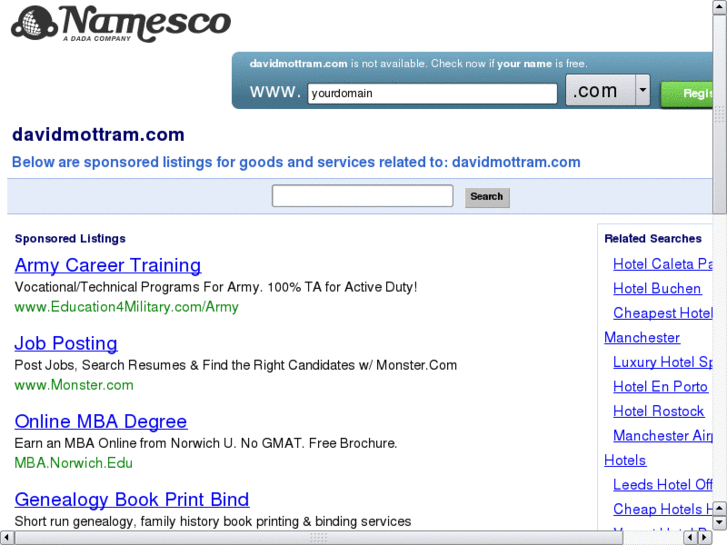Open Manchester Airport related search
Screen dimensions: 727x545
(663, 436)
